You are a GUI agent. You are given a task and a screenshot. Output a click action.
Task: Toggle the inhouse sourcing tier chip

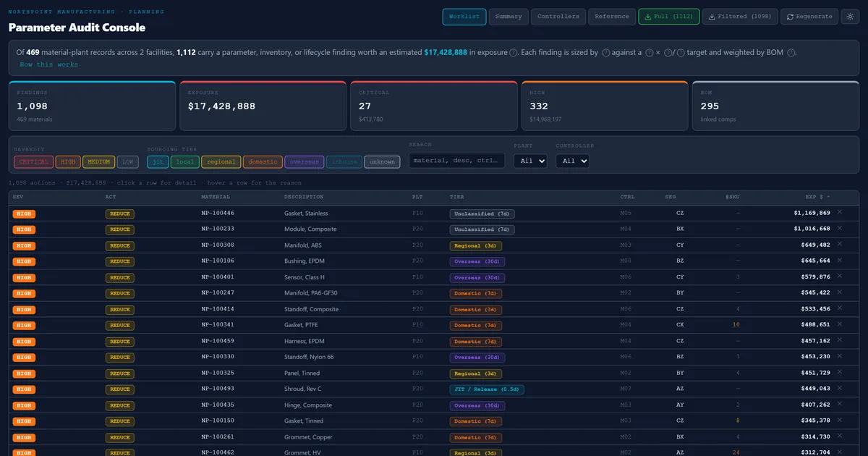(344, 162)
